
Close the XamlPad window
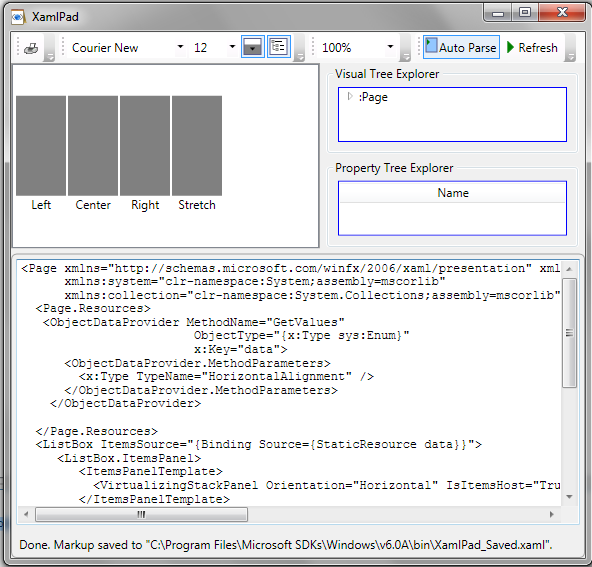point(562,13)
